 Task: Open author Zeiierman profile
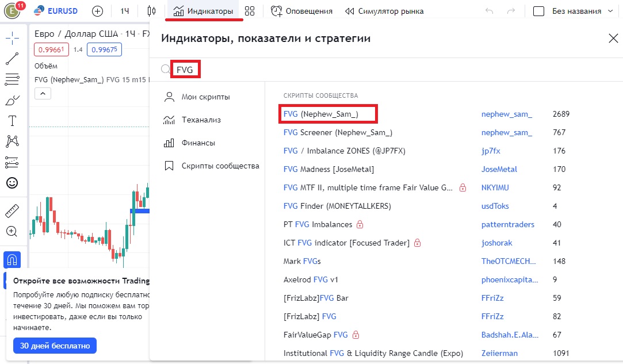[499, 353]
